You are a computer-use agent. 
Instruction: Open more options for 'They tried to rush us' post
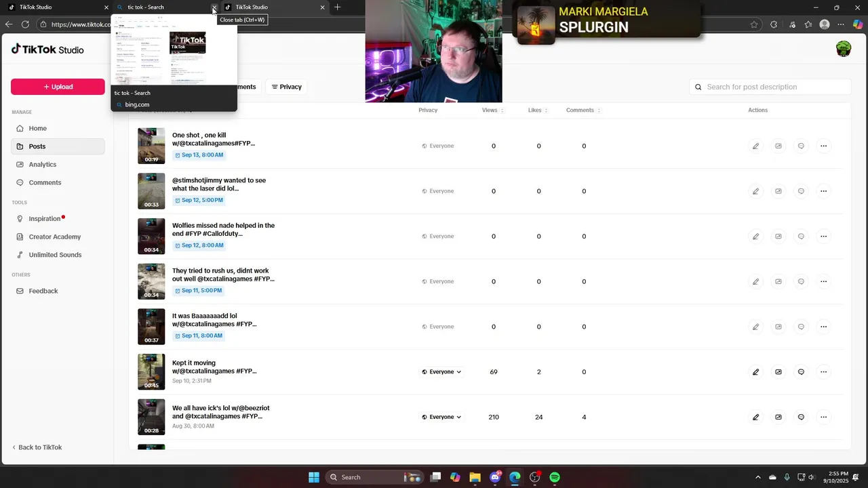click(824, 281)
